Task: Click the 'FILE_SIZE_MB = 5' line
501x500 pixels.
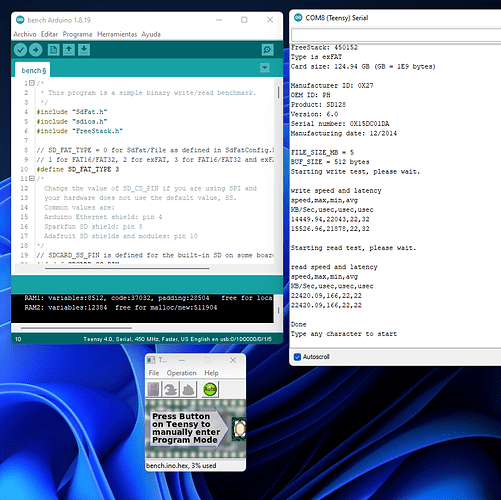Action: tap(322, 152)
